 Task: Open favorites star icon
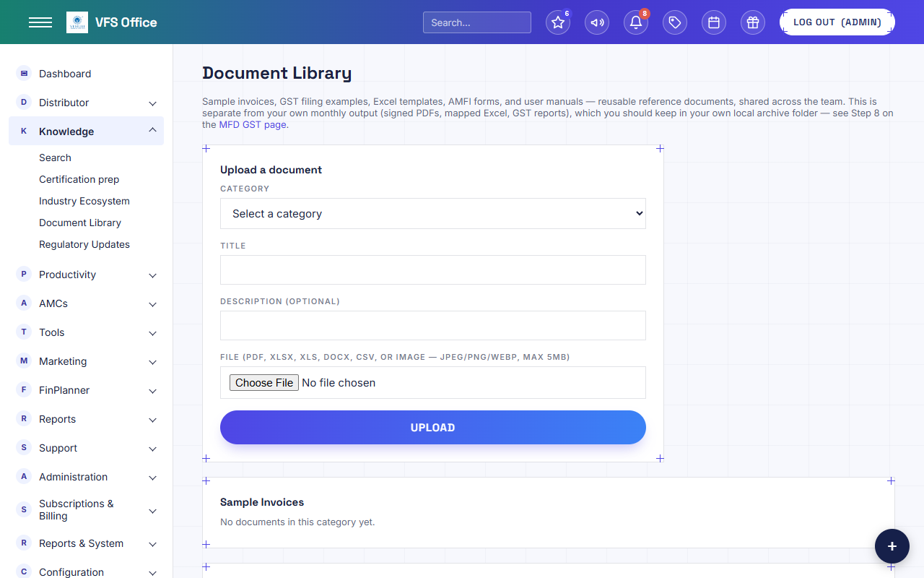(558, 22)
